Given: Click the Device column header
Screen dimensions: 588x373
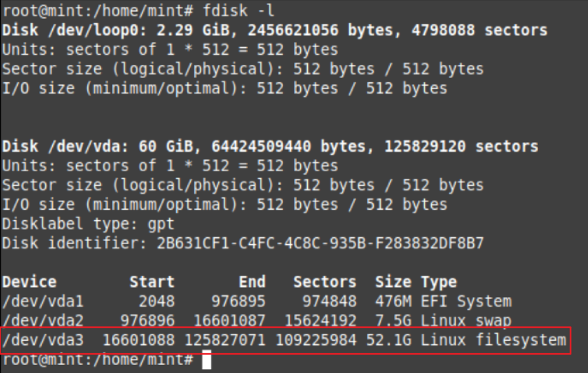Looking at the screenshot, I should 29,282.
